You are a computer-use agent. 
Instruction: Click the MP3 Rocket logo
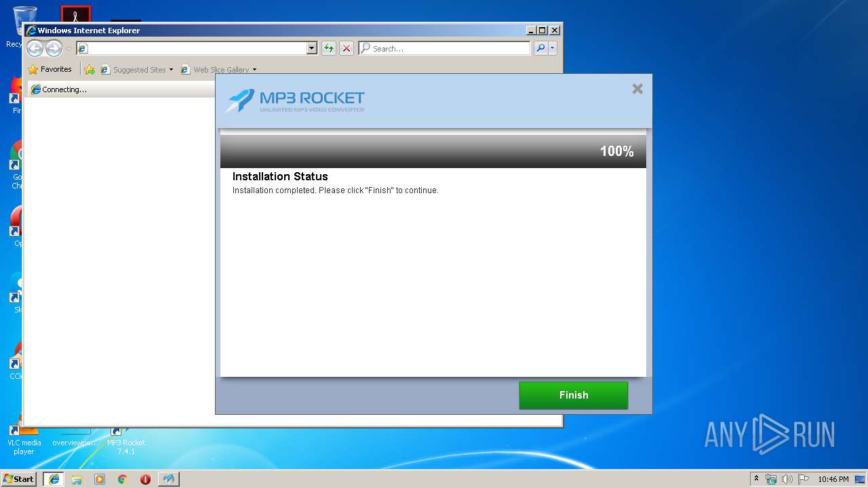pos(296,101)
